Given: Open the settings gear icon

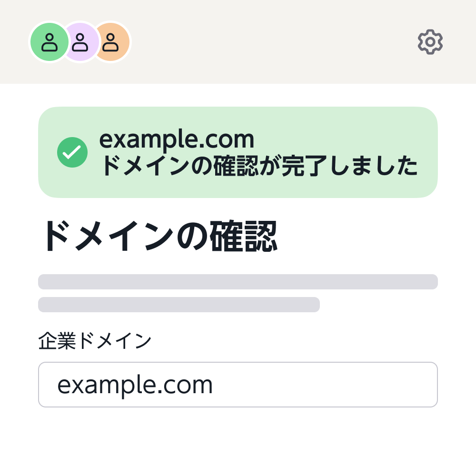Looking at the screenshot, I should click(430, 42).
